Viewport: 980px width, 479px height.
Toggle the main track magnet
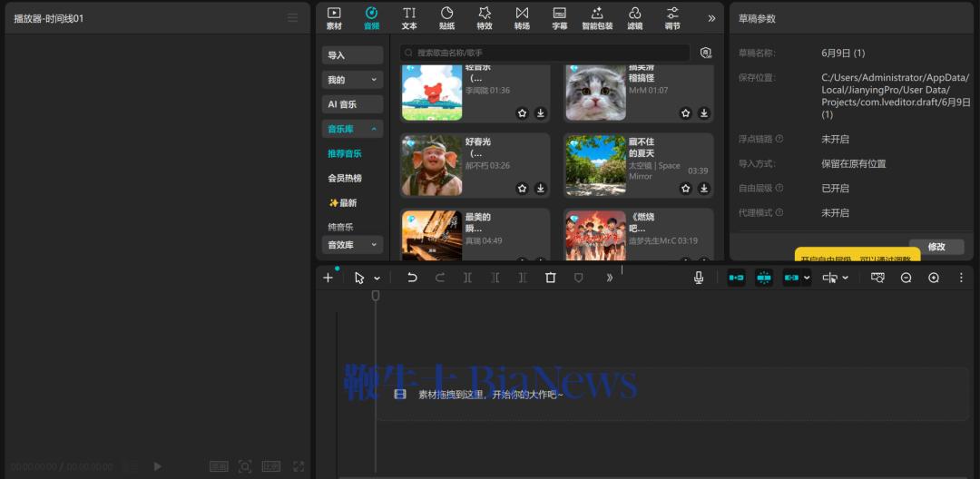[x=736, y=278]
